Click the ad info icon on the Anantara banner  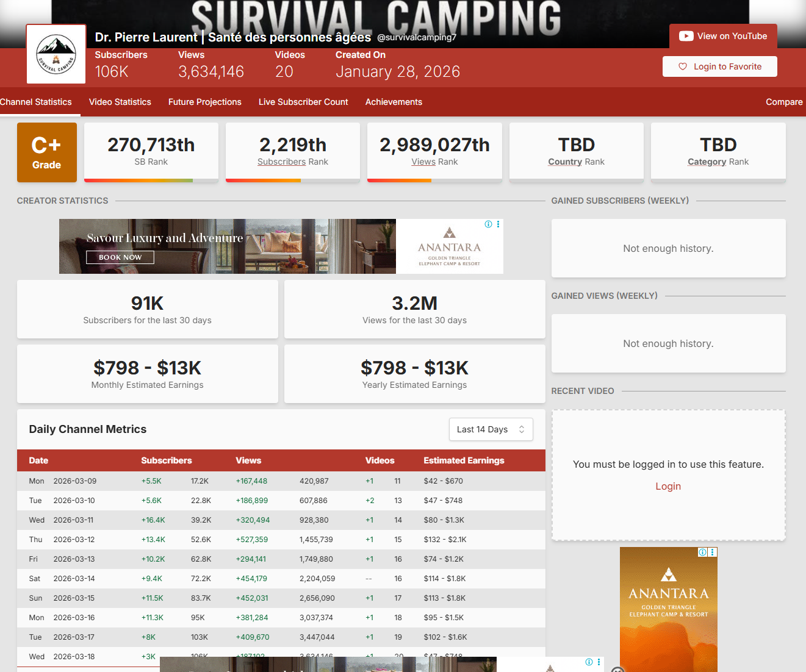click(488, 224)
